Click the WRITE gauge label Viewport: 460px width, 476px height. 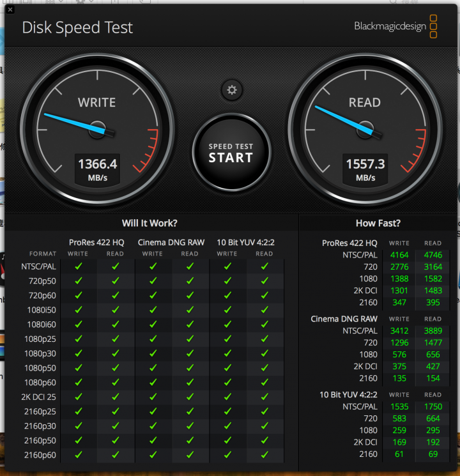point(97,103)
